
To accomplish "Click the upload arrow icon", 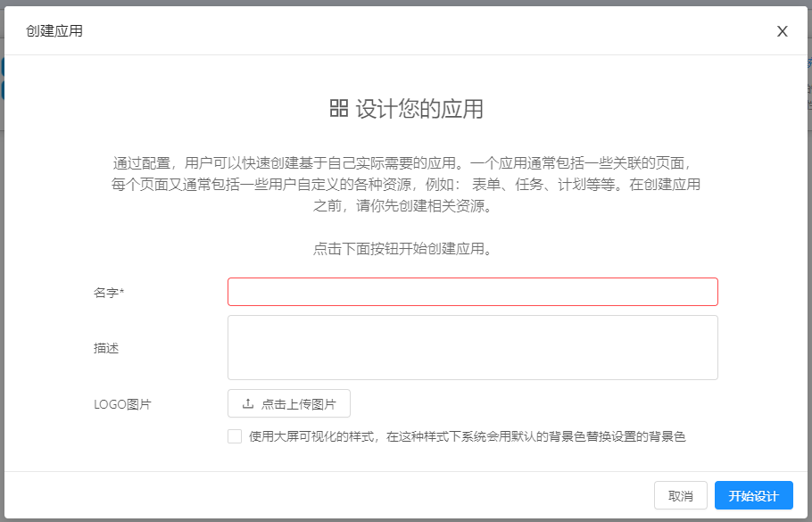I will (x=248, y=404).
